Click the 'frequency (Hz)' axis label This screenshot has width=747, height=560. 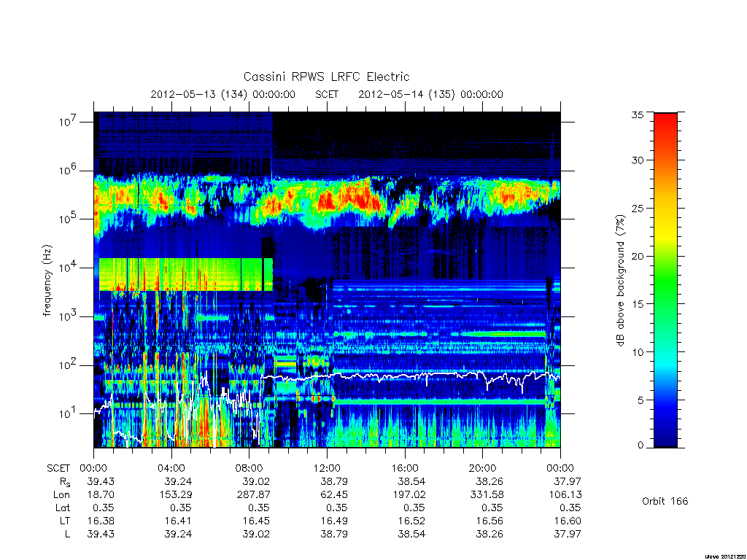pos(47,281)
